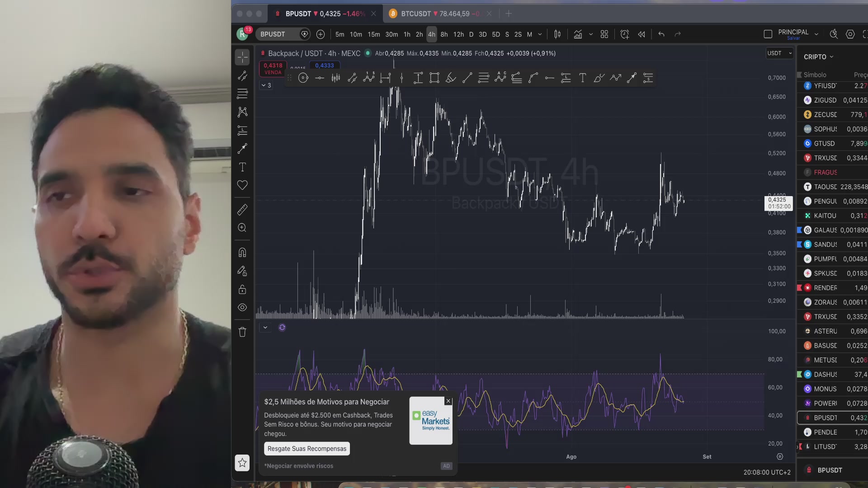Open the PRINCIPAL layout dropdown arrow
Viewport: 868px width, 488px height.
(816, 34)
